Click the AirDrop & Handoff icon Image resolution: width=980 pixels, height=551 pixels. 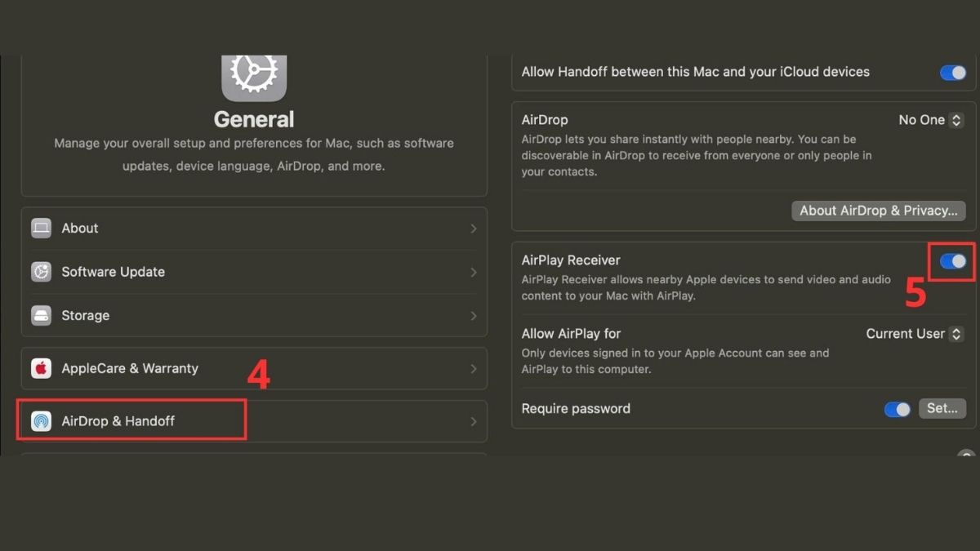click(x=41, y=421)
